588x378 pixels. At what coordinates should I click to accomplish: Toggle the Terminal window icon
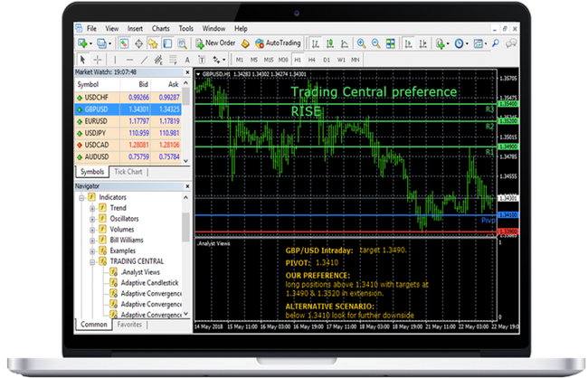point(167,43)
